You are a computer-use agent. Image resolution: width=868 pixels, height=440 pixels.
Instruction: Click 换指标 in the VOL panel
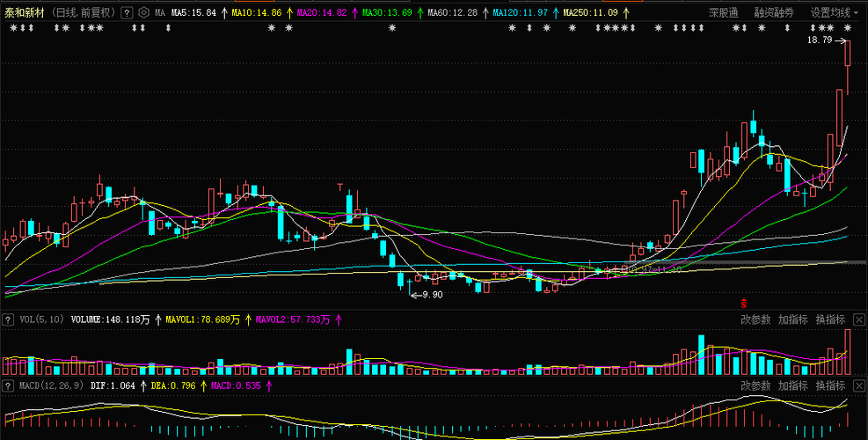pyautogui.click(x=830, y=319)
